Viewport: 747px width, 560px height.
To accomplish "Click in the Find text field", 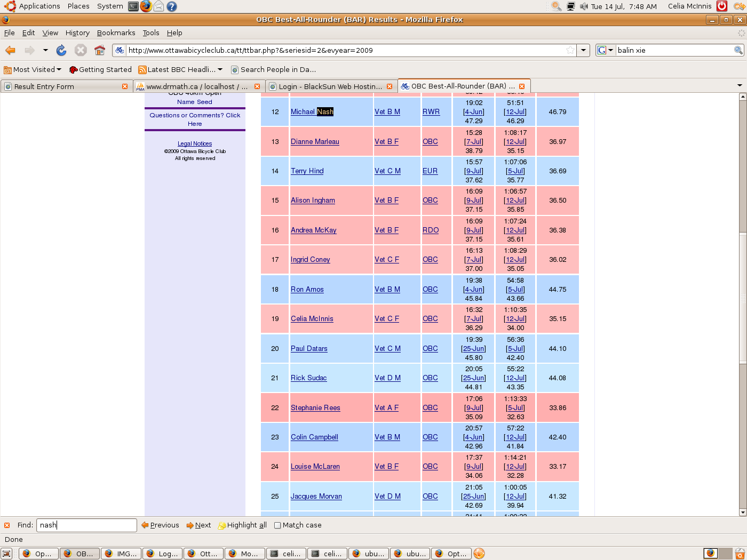I will point(86,525).
